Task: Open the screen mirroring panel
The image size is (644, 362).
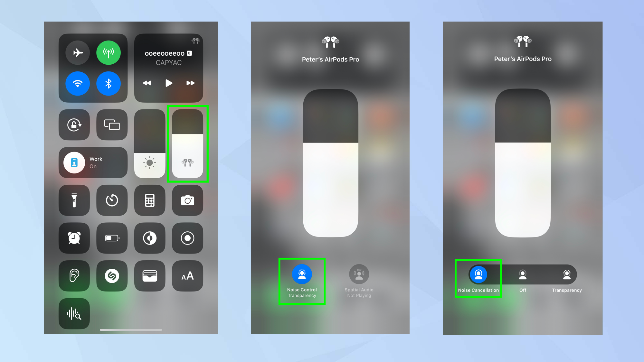Action: click(x=111, y=125)
